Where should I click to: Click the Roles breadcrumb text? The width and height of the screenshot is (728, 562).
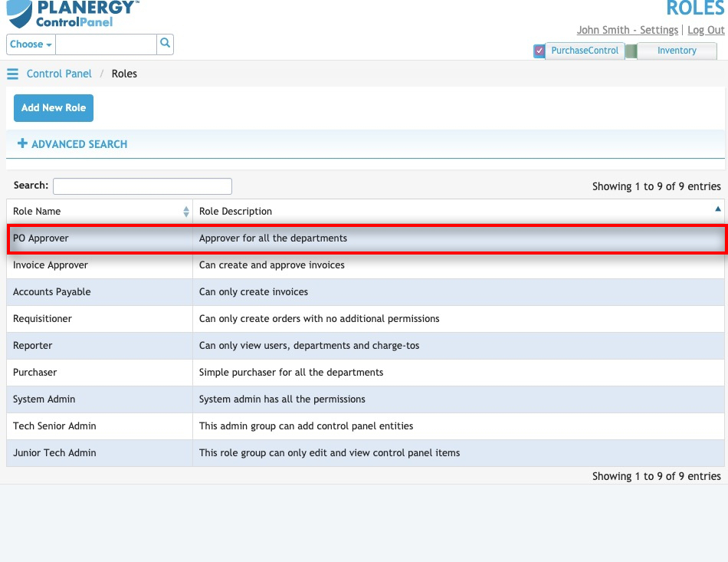pos(124,74)
